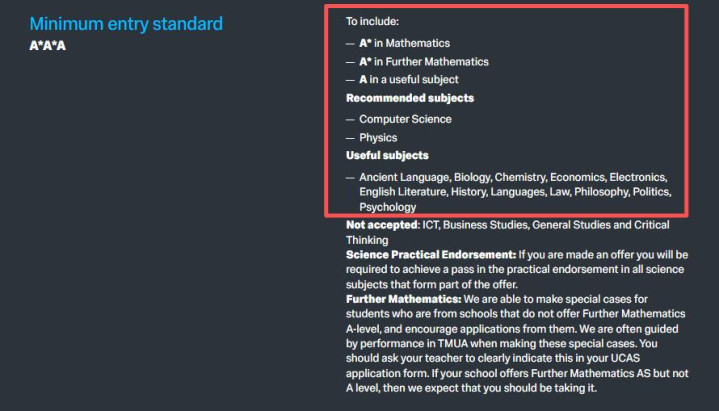Select the "Physics" list entry
This screenshot has height=411, width=719.
coord(378,137)
